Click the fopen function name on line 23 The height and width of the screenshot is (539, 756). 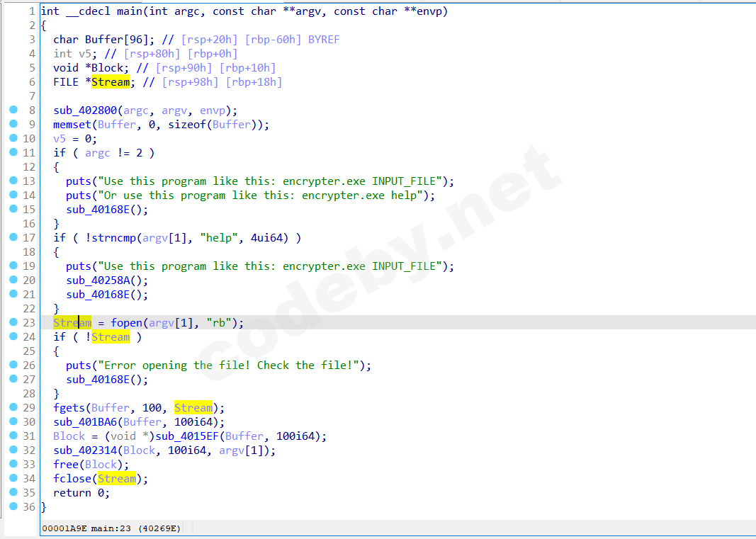click(127, 323)
